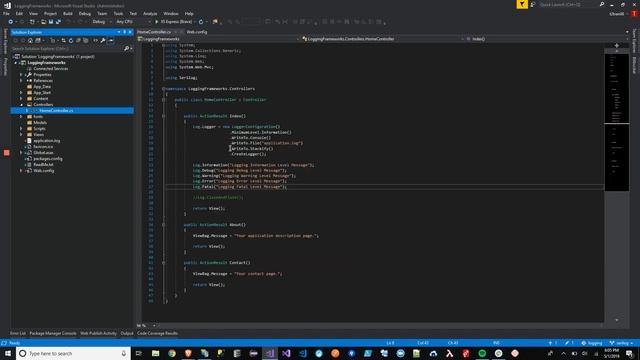Select the App_Data folder

pyautogui.click(x=42, y=87)
